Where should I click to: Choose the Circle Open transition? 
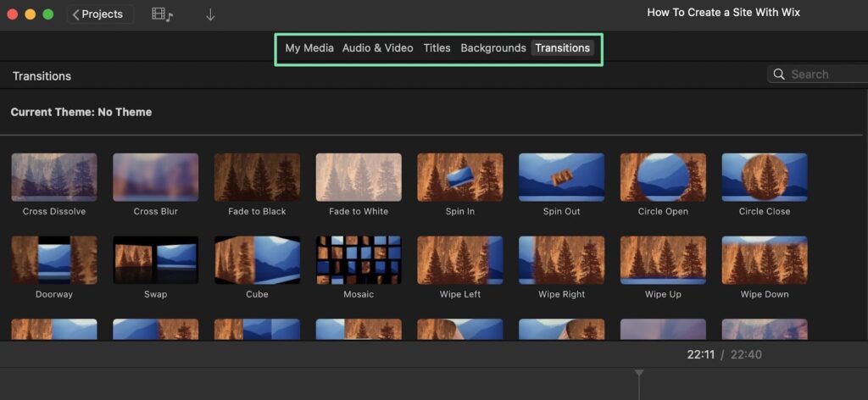pos(663,177)
